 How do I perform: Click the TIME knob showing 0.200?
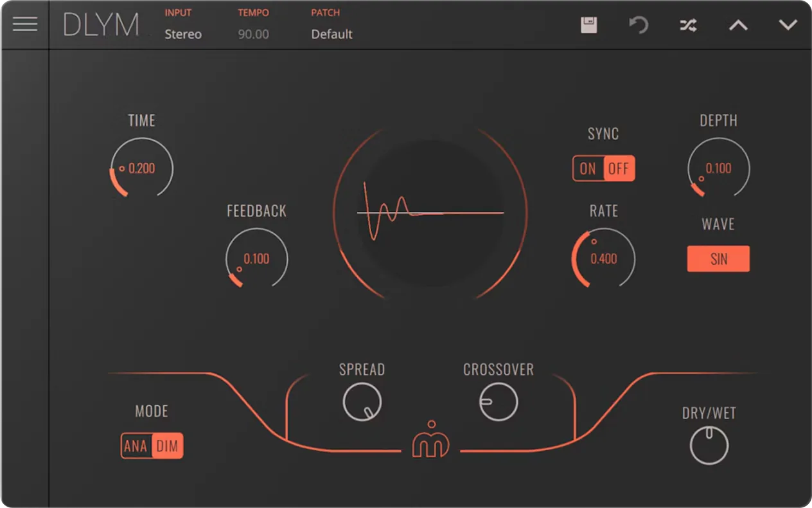(141, 168)
